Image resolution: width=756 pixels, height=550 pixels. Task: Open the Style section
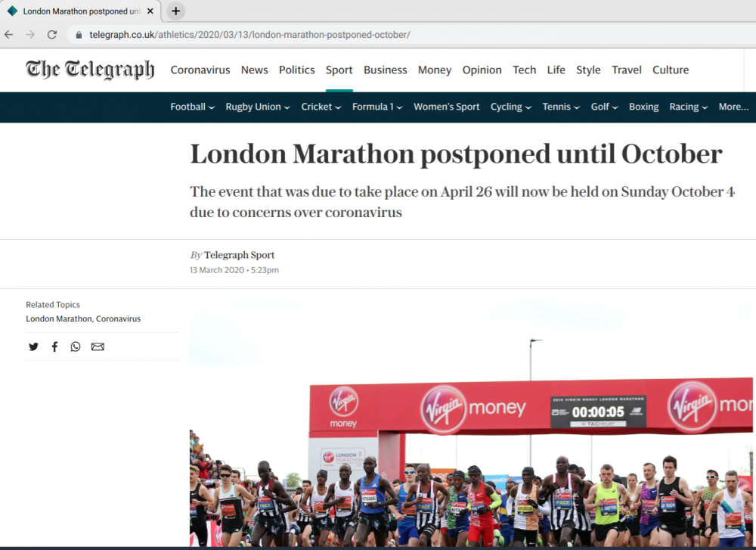[588, 70]
